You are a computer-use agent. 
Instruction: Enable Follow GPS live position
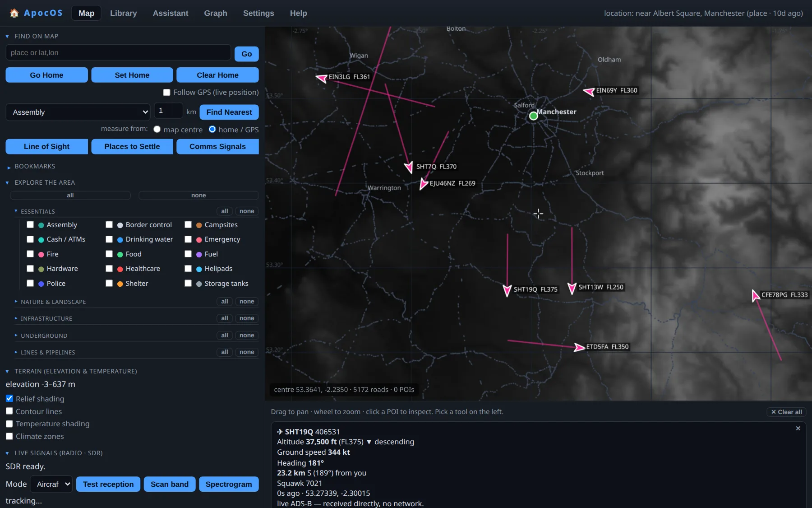click(x=166, y=93)
